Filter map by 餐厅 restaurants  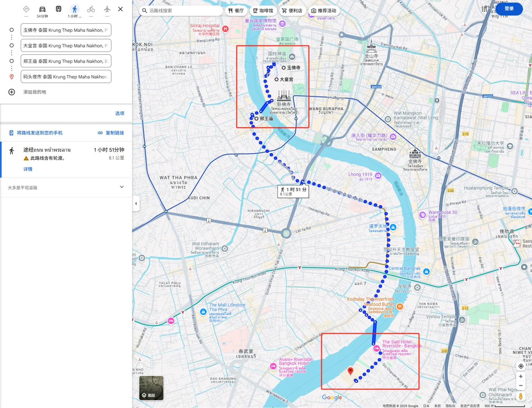point(236,11)
